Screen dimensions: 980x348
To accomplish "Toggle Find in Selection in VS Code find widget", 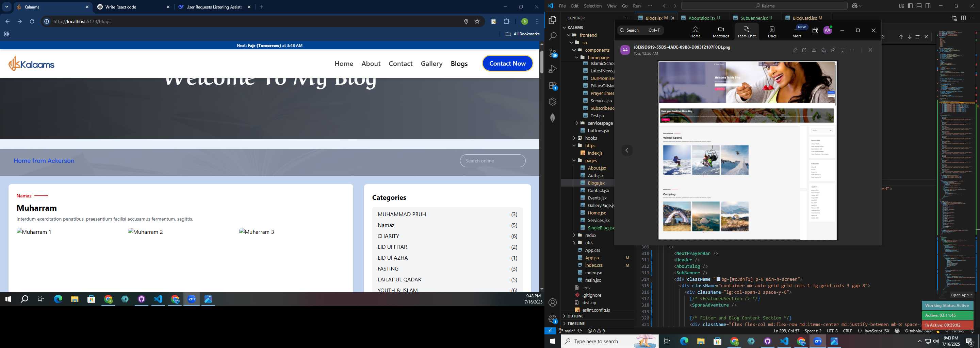I will pos(918,37).
